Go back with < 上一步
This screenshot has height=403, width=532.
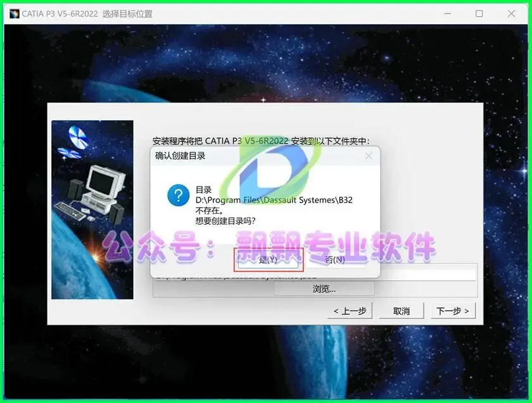[x=350, y=311]
